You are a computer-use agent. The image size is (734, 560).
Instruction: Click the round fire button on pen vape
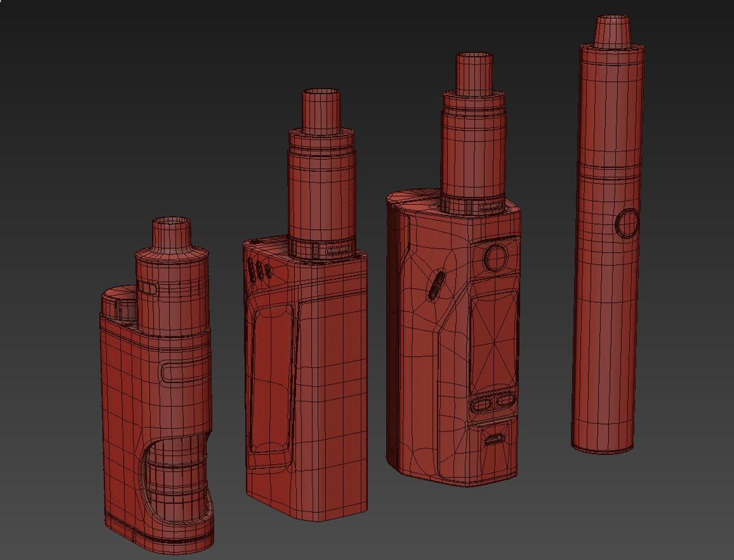coord(627,223)
